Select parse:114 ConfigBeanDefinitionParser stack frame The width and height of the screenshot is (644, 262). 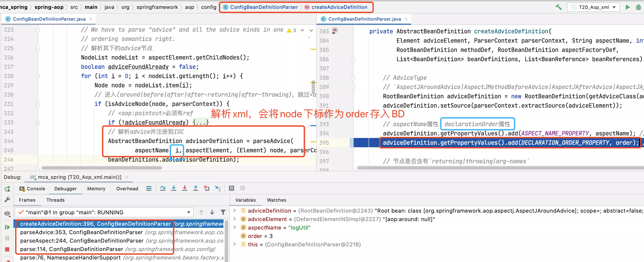[119, 249]
